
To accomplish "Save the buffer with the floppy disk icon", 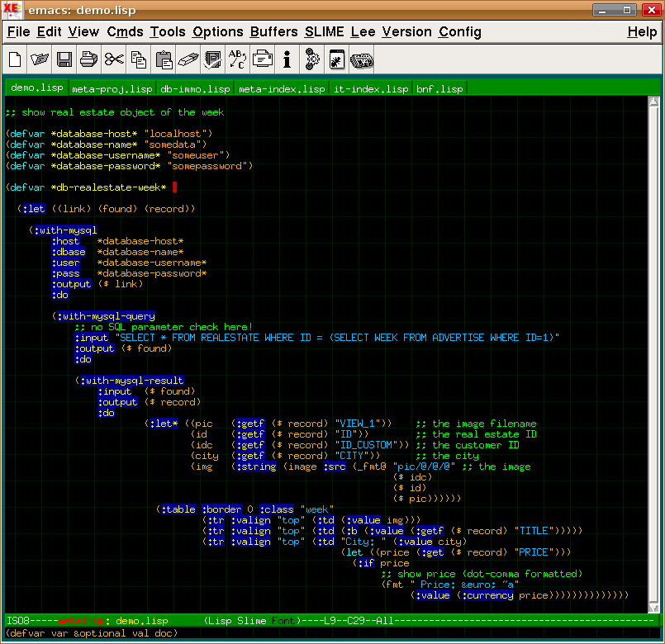I will click(64, 59).
